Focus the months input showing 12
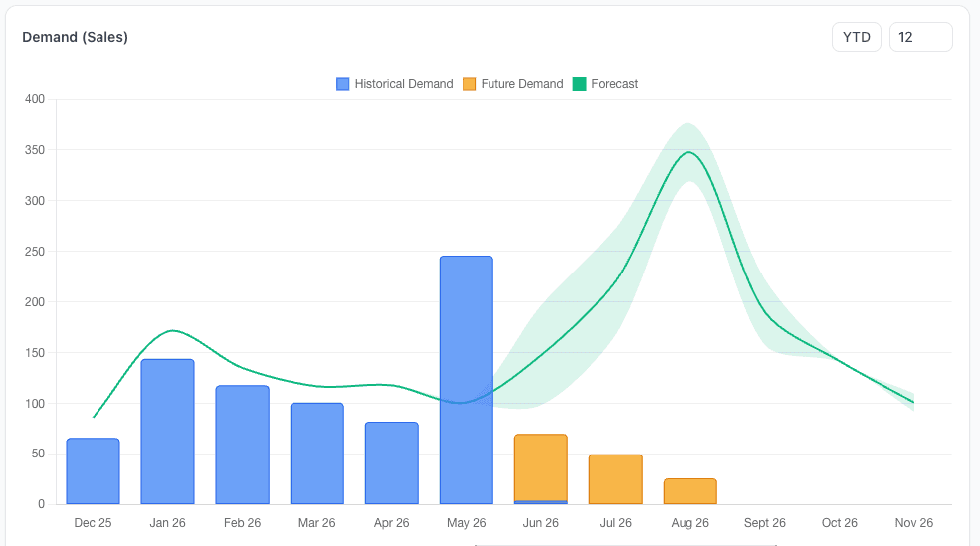 (x=920, y=37)
